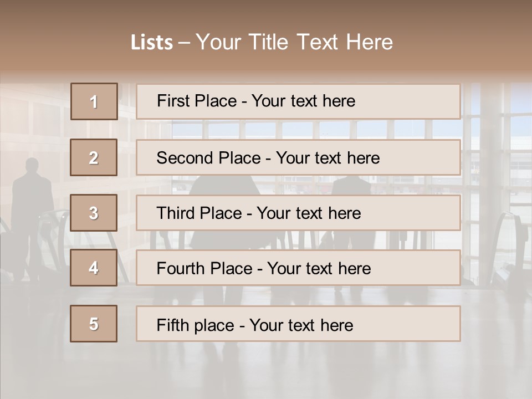Click the Third Place text bar
Screen dimensions: 532x399
tap(298, 213)
